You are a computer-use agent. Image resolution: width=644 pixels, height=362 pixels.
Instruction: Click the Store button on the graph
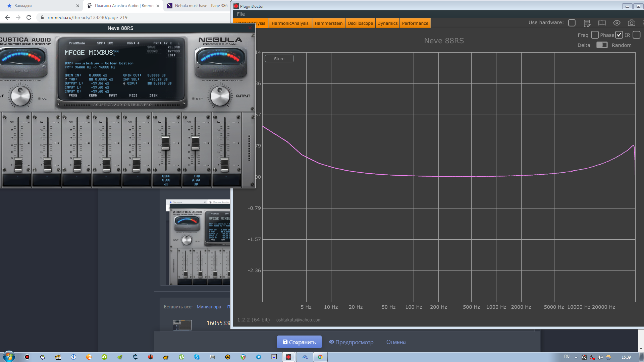[279, 59]
